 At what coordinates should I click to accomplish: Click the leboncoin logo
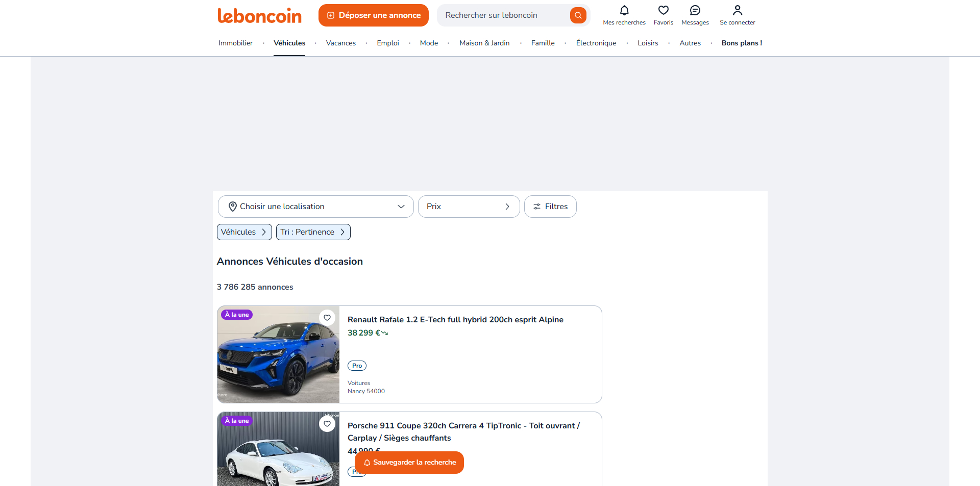pyautogui.click(x=259, y=15)
